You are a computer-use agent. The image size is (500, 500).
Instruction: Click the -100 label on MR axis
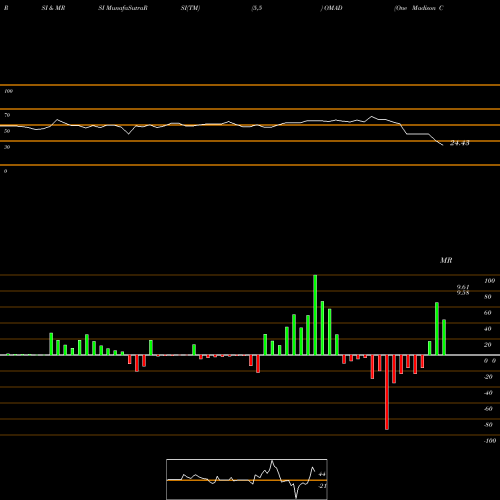(x=489, y=441)
